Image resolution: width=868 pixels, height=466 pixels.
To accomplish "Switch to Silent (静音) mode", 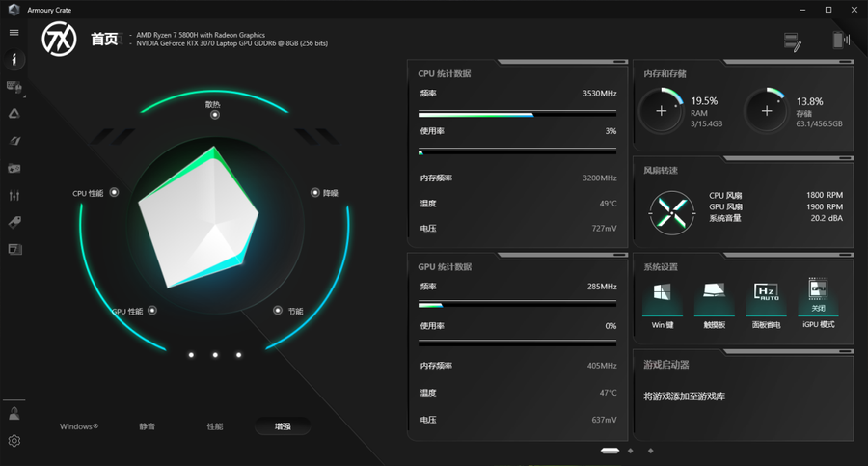I will pos(148,426).
